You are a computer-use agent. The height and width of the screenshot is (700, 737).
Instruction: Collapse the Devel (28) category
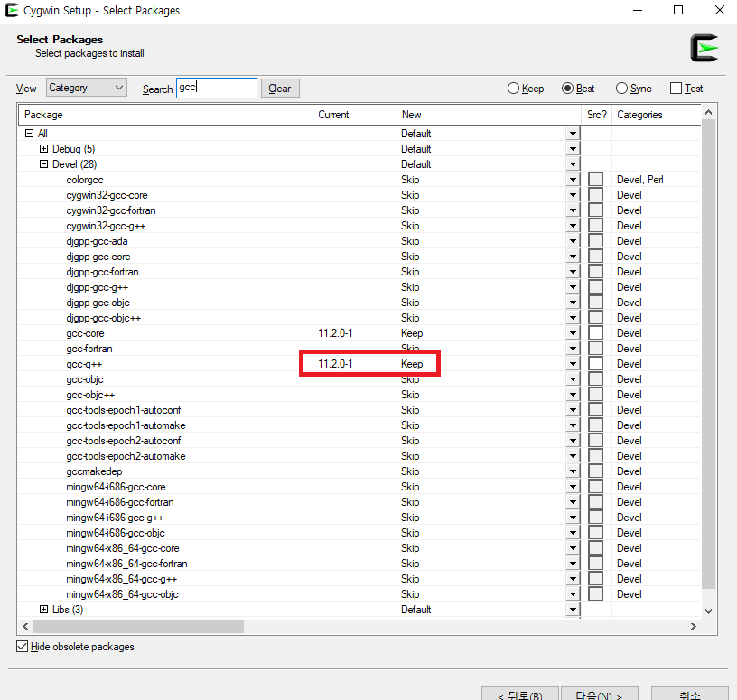[43, 164]
